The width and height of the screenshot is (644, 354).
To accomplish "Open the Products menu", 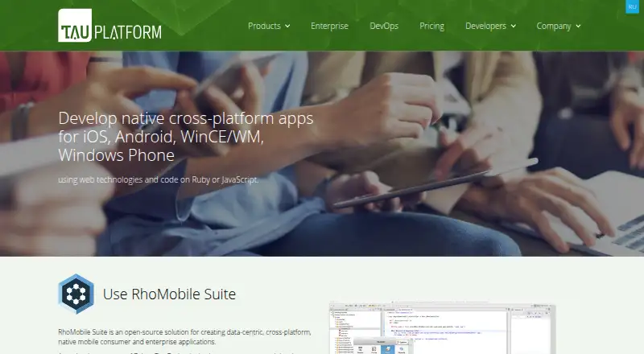I will point(264,26).
